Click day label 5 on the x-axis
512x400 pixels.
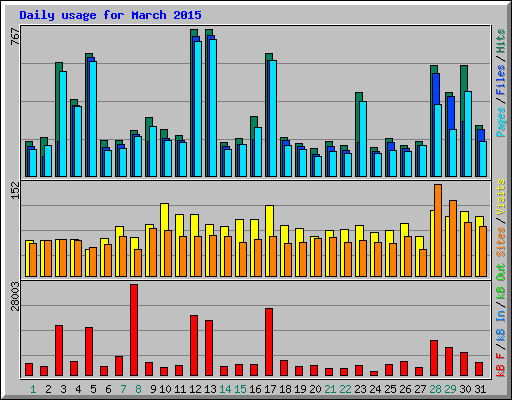[x=93, y=389]
